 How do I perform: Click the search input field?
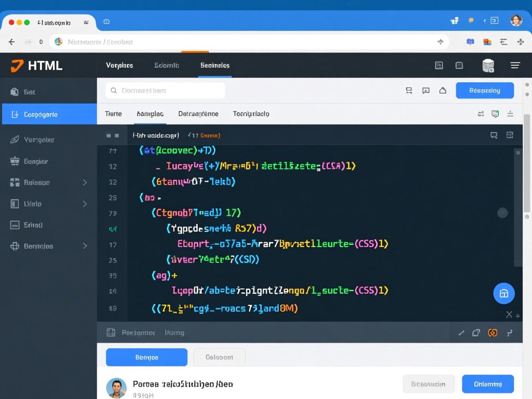(165, 91)
